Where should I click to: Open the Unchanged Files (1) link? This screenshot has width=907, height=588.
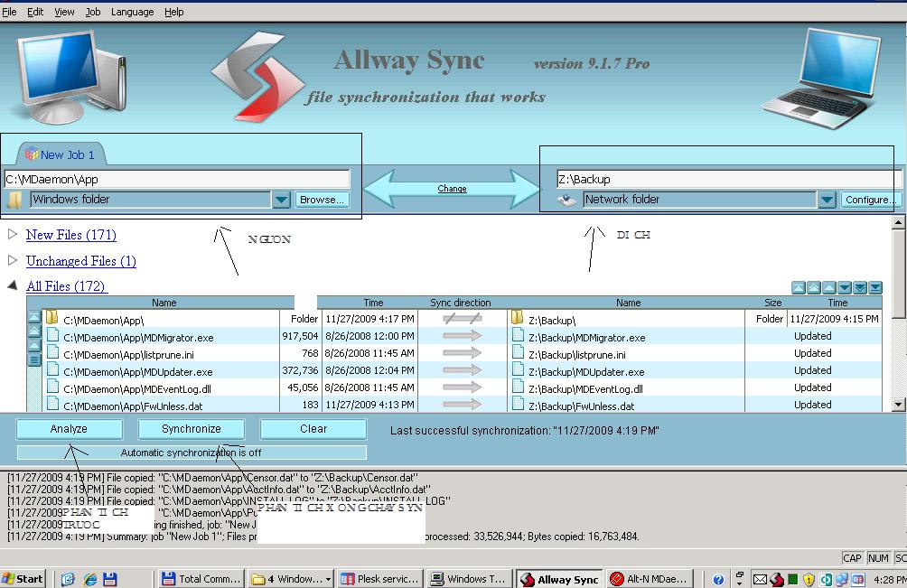pos(81,261)
